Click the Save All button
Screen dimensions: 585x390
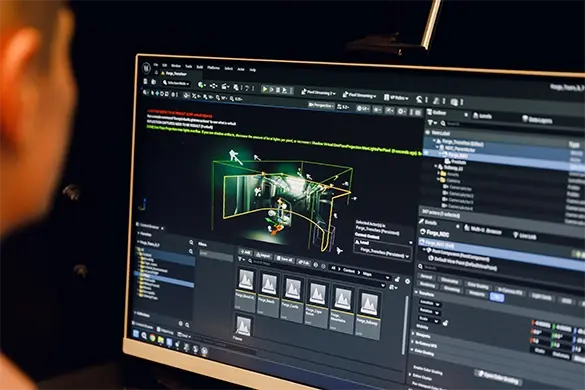(285, 259)
